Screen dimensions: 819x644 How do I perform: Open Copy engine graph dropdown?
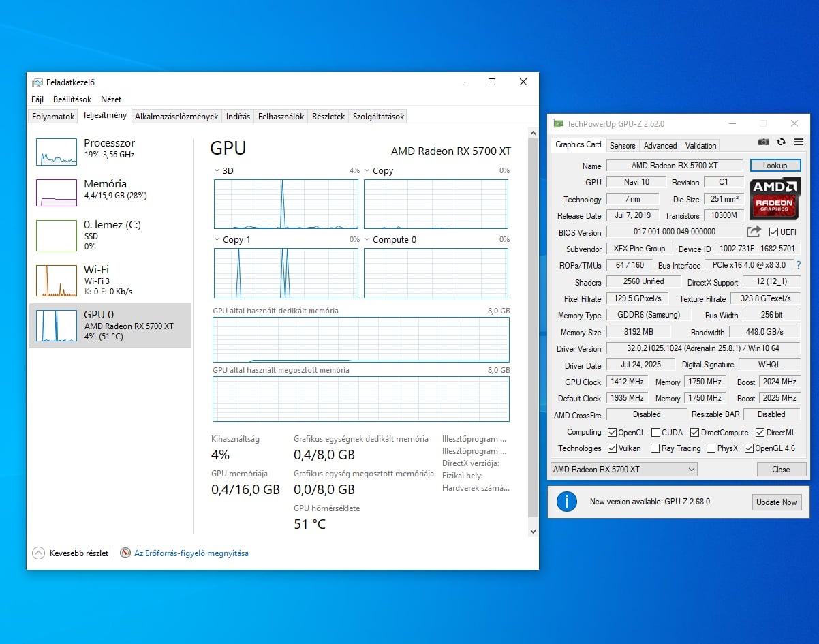(x=367, y=171)
